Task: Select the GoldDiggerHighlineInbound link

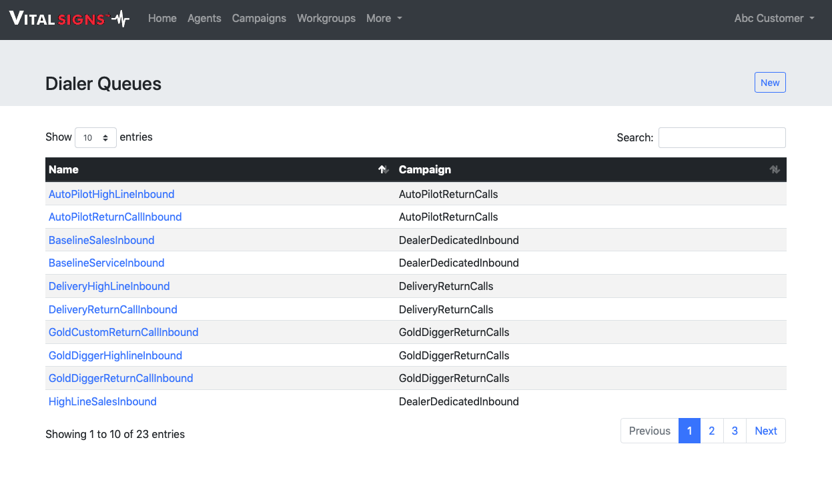Action: point(115,355)
